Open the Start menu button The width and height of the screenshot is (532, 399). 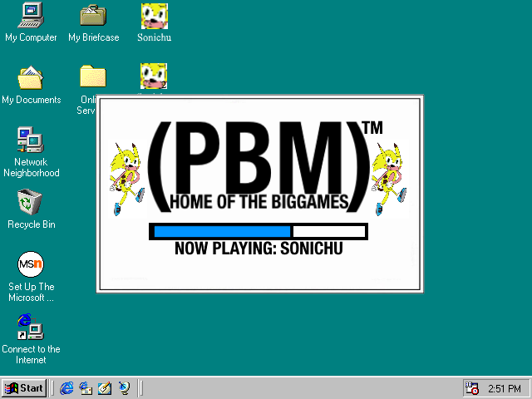point(24,388)
